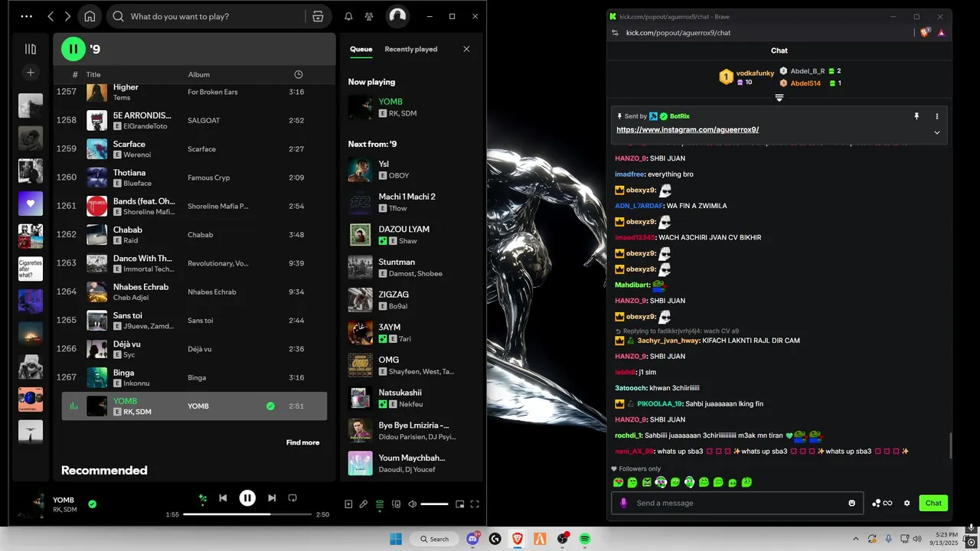Image resolution: width=980 pixels, height=551 pixels.
Task: Seek within the song progress bar
Action: (x=247, y=514)
